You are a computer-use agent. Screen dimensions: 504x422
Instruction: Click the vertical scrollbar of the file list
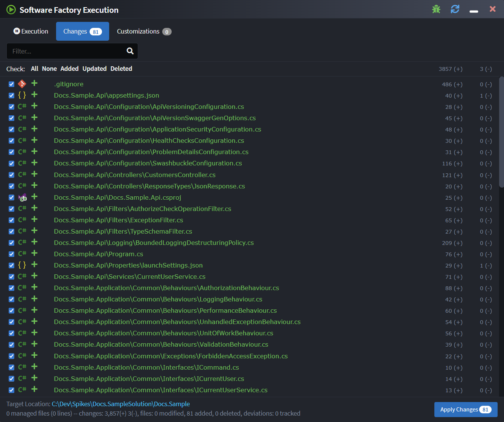tap(501, 132)
